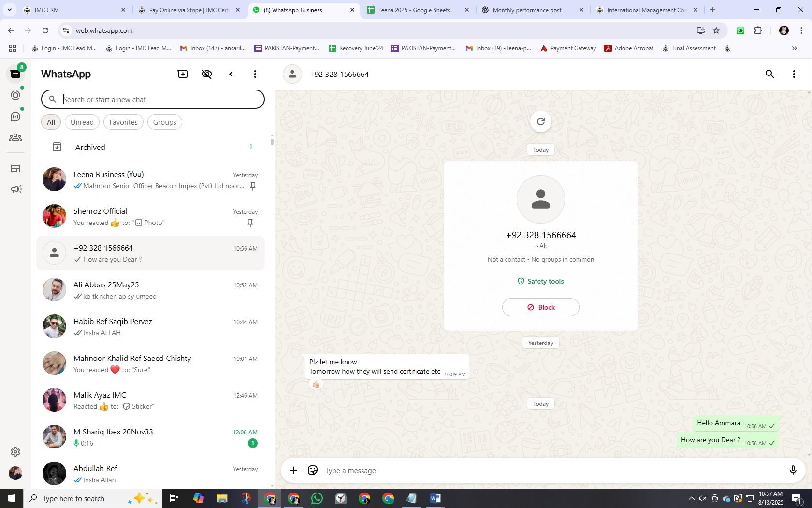Click the chat list scrollbar

272,141
